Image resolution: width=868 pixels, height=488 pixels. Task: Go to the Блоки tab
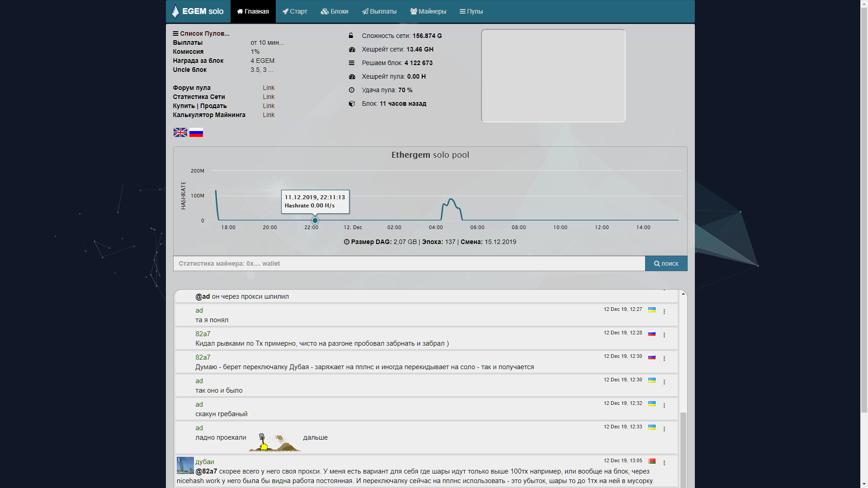(335, 11)
